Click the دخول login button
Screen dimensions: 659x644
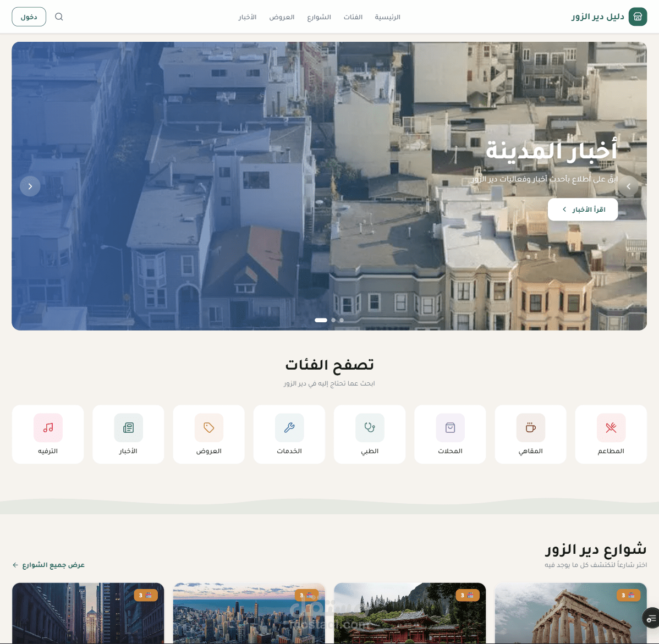(29, 17)
